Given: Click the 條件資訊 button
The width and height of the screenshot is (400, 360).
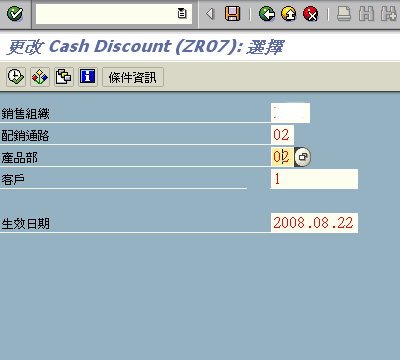Looking at the screenshot, I should pyautogui.click(x=133, y=77).
